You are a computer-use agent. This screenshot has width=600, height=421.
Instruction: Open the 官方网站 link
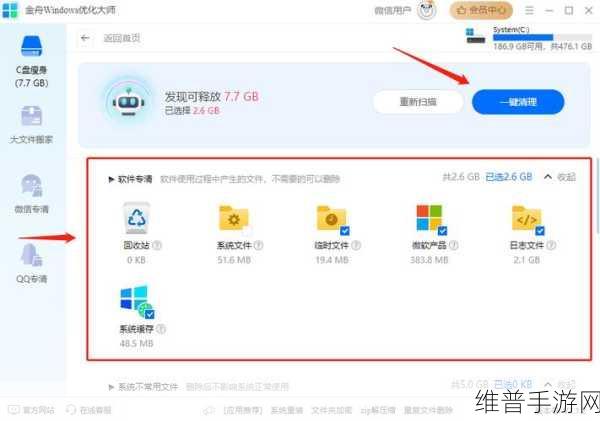[31, 410]
